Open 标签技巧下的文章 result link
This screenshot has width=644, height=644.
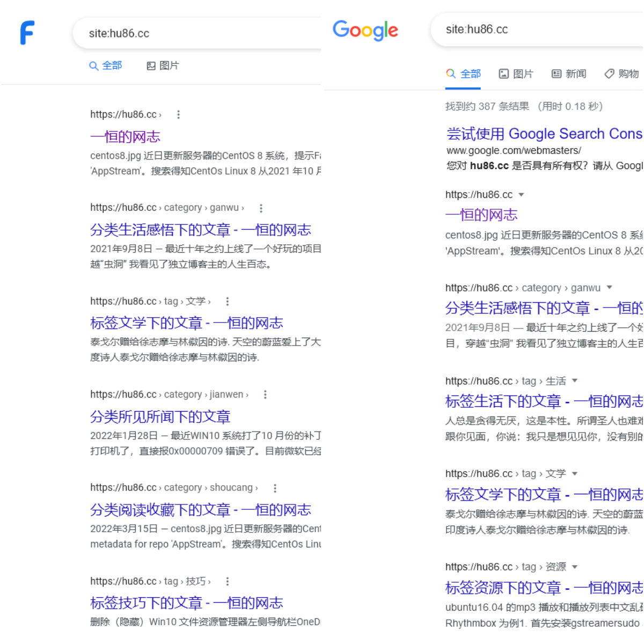click(187, 603)
